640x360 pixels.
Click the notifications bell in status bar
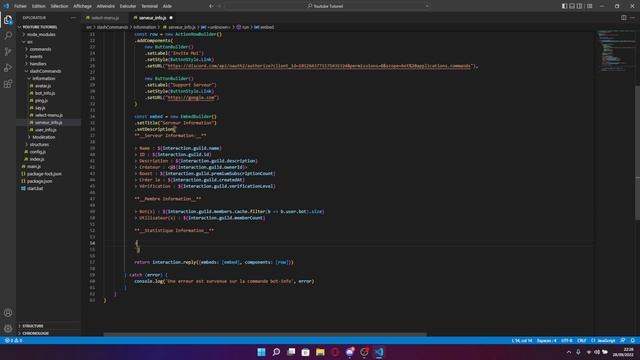pyautogui.click(x=633, y=340)
